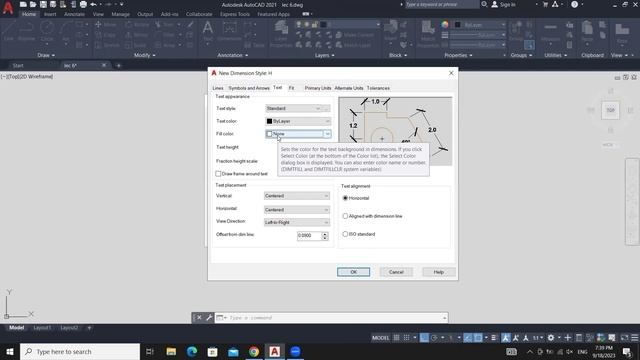The image size is (640, 360).
Task: Toggle object snap in status bar
Action: click(478, 338)
